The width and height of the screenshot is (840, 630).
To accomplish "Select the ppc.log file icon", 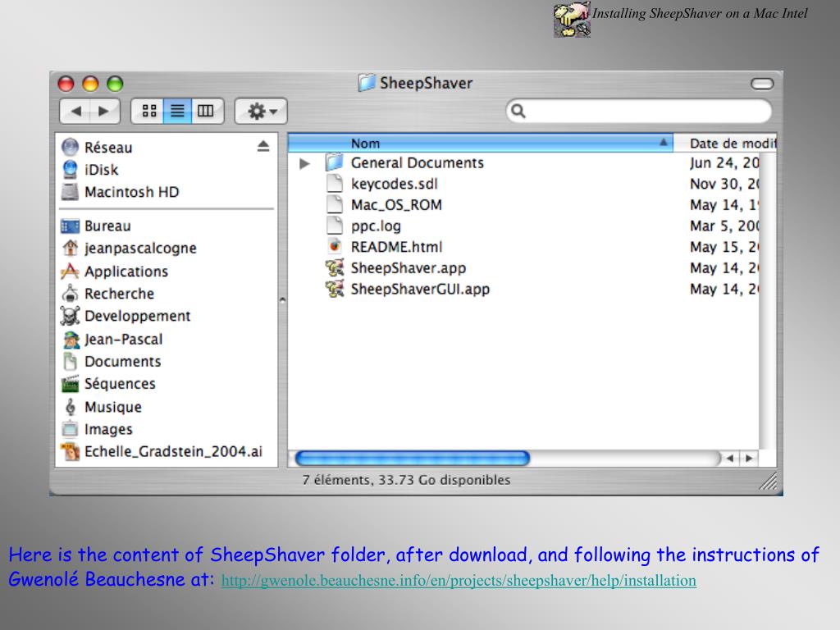I will coord(335,226).
